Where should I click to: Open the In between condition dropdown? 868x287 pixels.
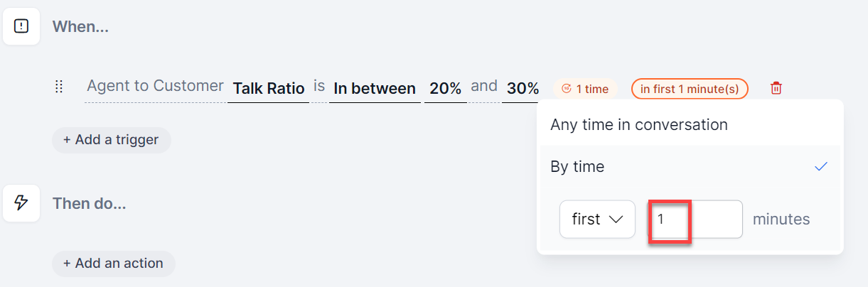374,89
